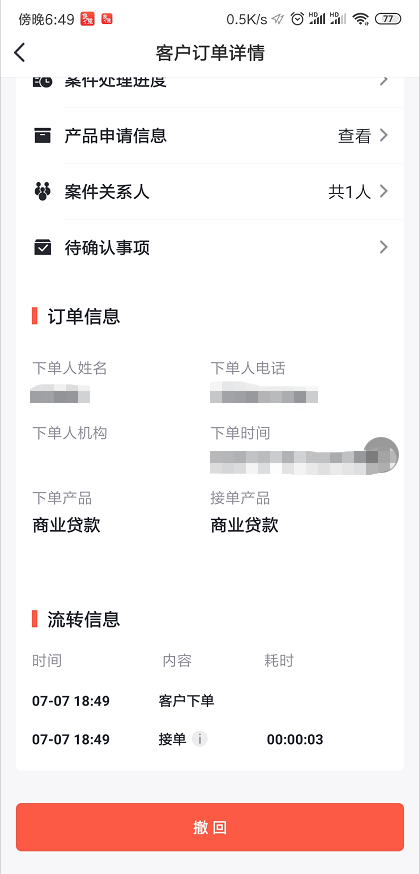The width and height of the screenshot is (420, 874).
Task: Tap the battery indicator in status bar
Action: (388, 20)
